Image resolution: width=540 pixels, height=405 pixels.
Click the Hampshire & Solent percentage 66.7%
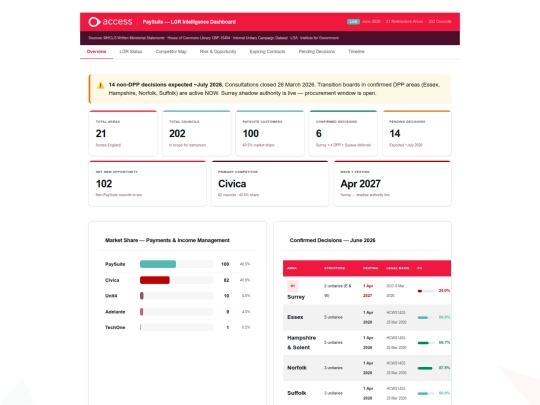[x=444, y=343]
